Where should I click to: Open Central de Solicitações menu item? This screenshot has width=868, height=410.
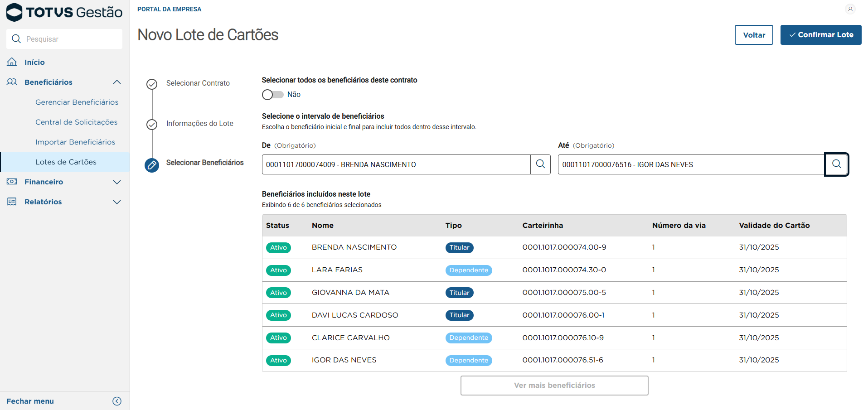tap(77, 122)
